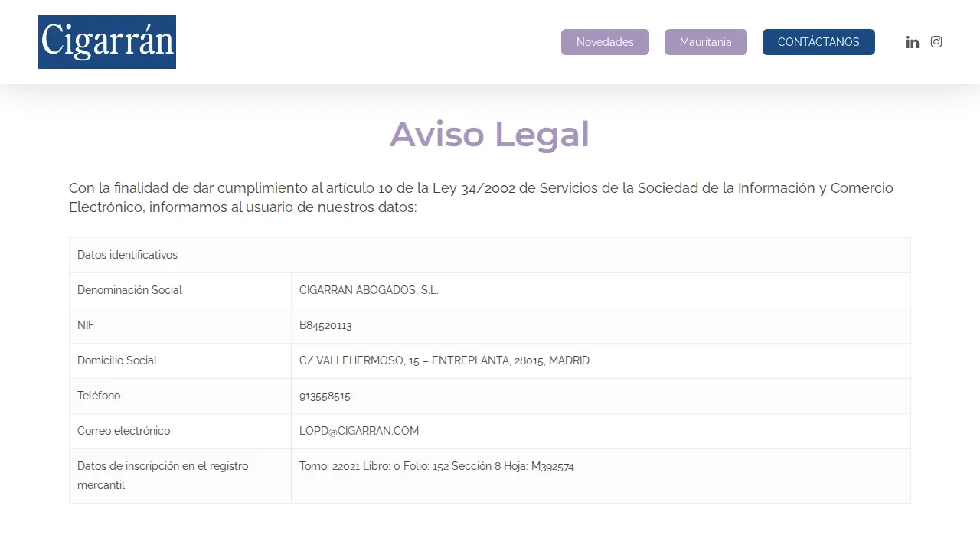Screen dimensions: 980x551
Task: Click the CONTÁCTANOS button
Action: [818, 42]
